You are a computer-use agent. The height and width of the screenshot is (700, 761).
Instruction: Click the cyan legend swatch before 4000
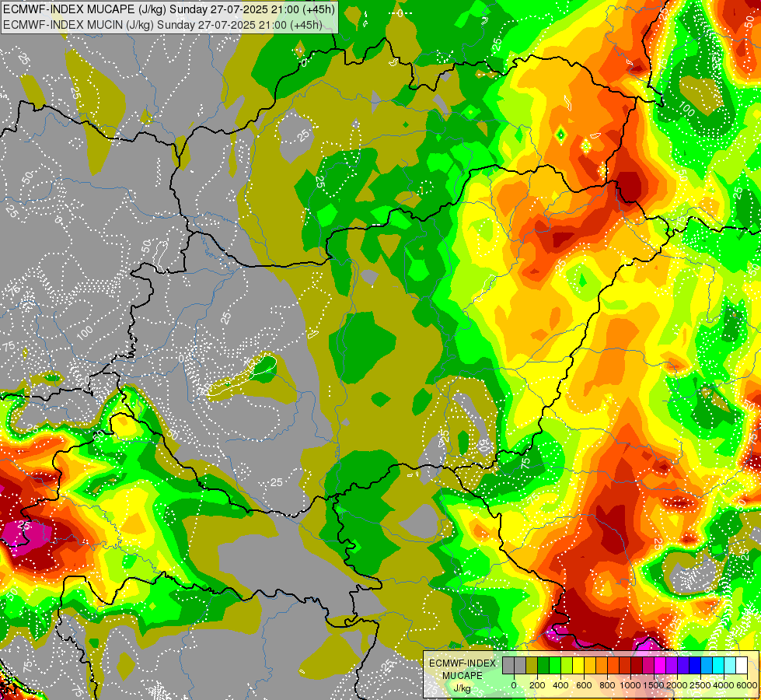pyautogui.click(x=717, y=665)
